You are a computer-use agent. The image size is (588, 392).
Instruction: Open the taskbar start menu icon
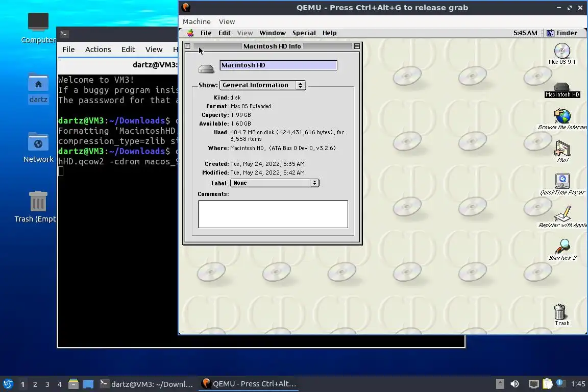coord(8,384)
